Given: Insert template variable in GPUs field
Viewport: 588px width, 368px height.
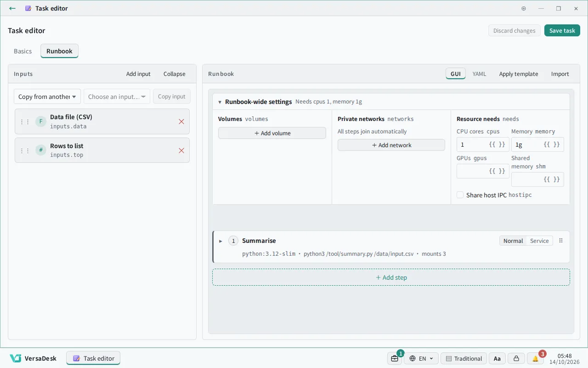Looking at the screenshot, I should (497, 171).
